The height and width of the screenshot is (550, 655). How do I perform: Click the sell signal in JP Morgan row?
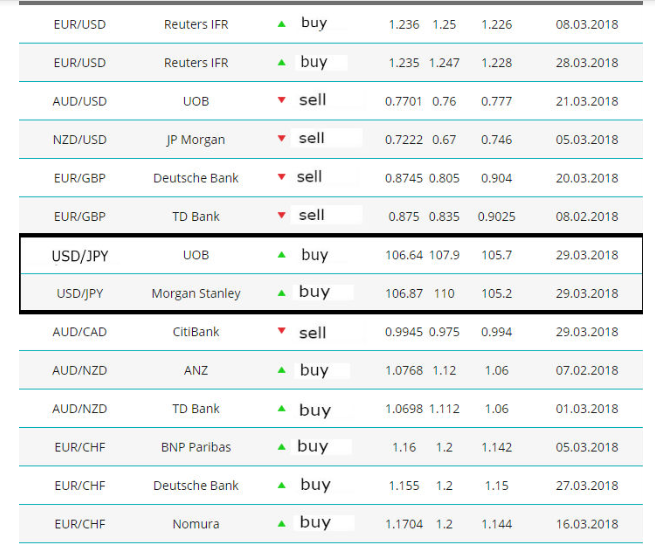312,138
